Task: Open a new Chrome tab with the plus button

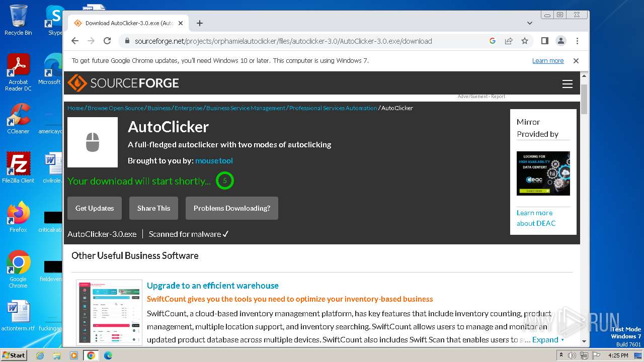Action: (x=200, y=23)
